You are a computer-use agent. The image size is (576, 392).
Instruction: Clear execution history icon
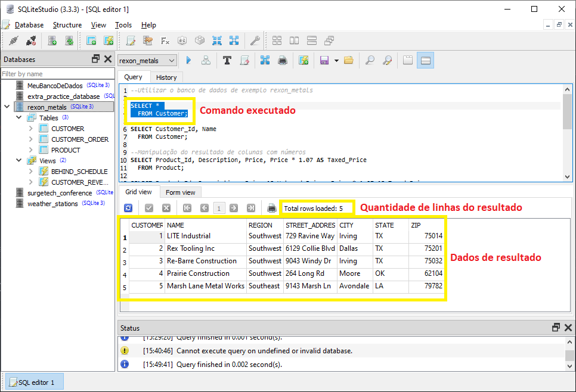pyautogui.click(x=244, y=60)
